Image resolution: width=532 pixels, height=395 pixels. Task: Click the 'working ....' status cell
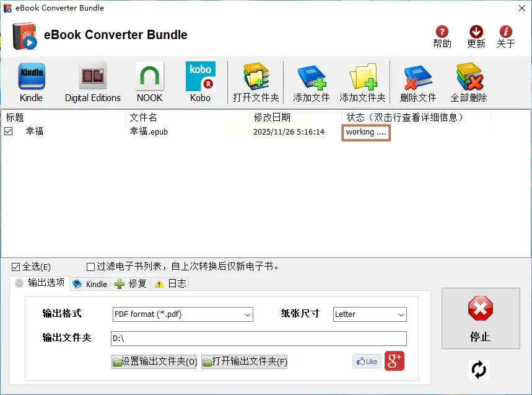point(366,132)
